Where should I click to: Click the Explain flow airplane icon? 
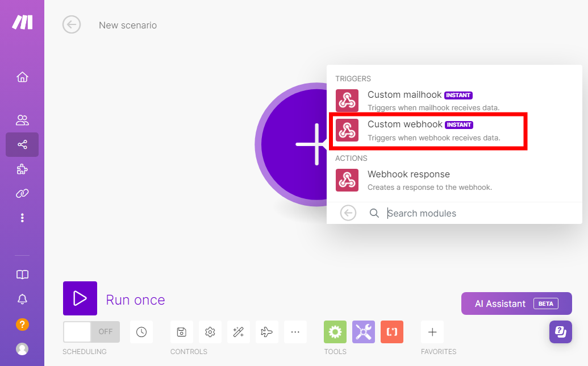pyautogui.click(x=266, y=332)
